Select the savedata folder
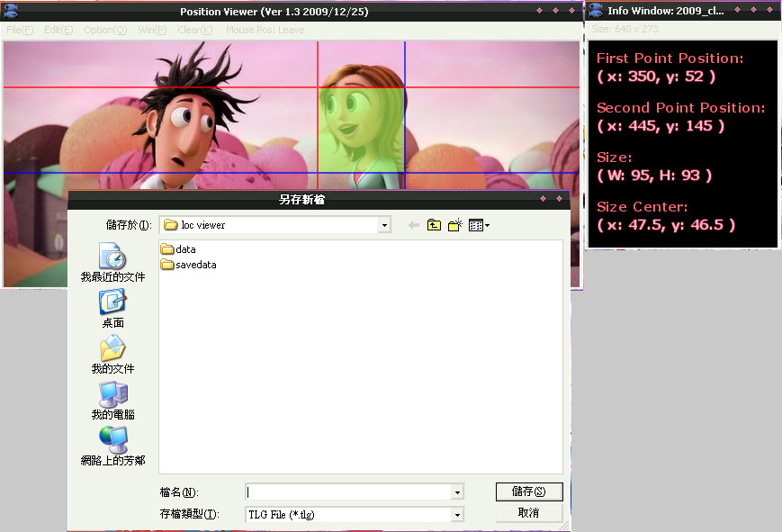The image size is (782, 532). [188, 265]
